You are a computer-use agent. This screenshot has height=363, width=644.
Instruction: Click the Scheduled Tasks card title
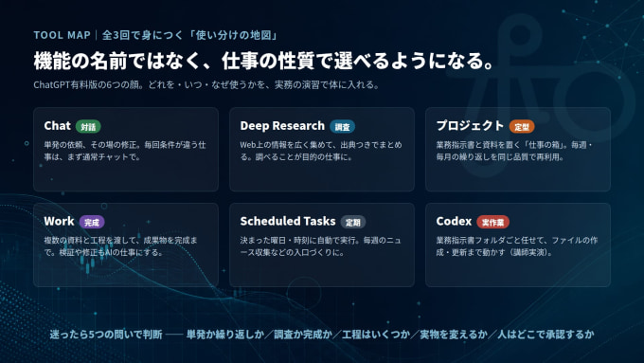pos(288,221)
